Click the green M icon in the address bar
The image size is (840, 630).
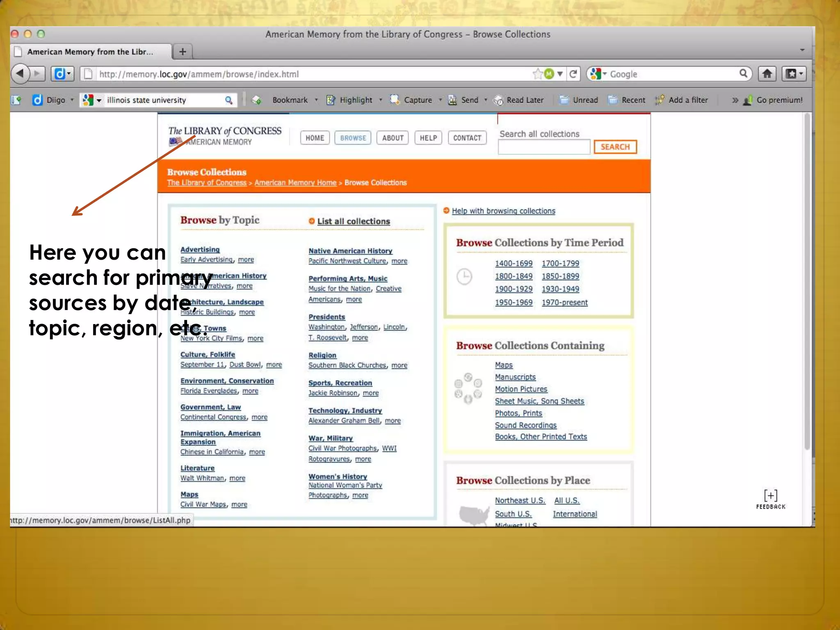[x=549, y=74]
